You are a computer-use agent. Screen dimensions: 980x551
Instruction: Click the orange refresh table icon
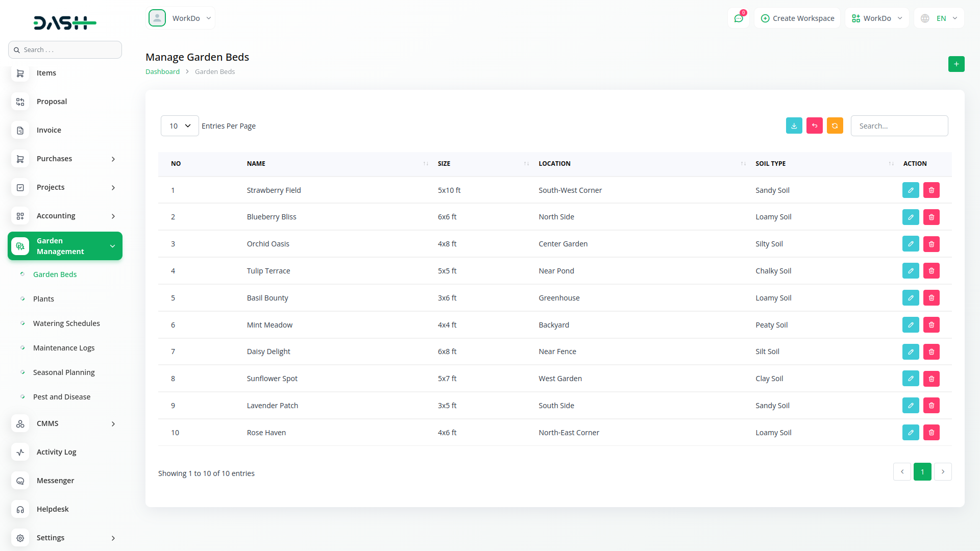[x=835, y=126]
